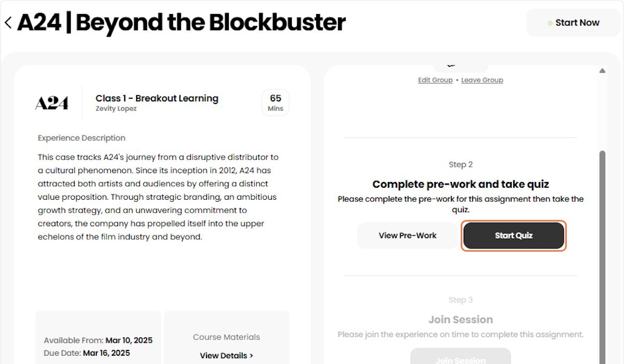Expand View Details under Course Materials
The height and width of the screenshot is (364, 624).
tap(226, 356)
